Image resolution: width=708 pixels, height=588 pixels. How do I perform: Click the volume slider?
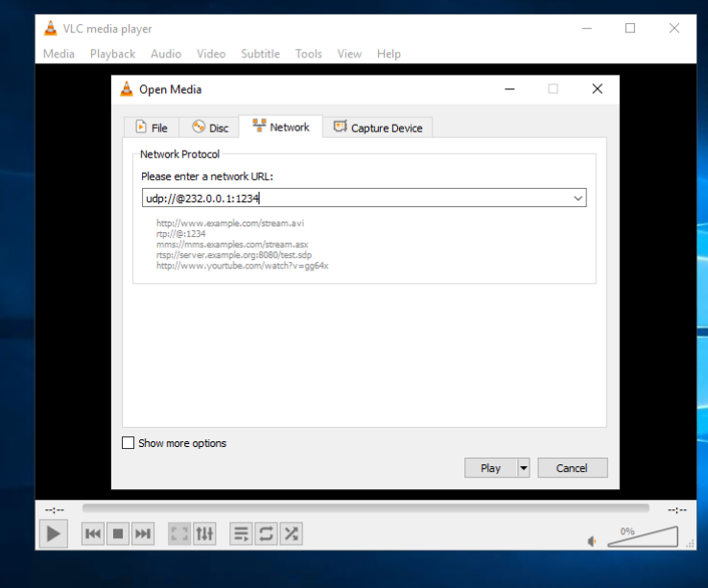(643, 536)
